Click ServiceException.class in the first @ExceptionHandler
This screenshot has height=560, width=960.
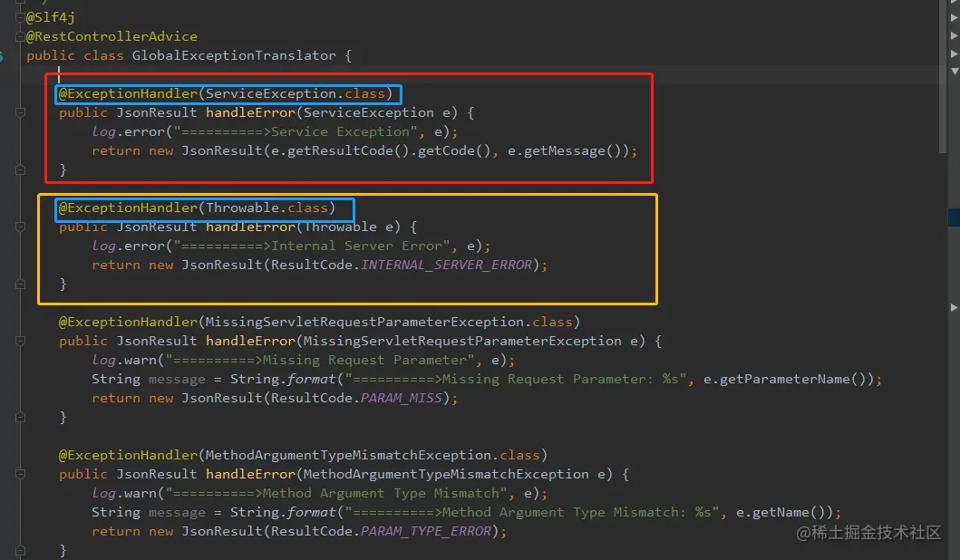(296, 93)
